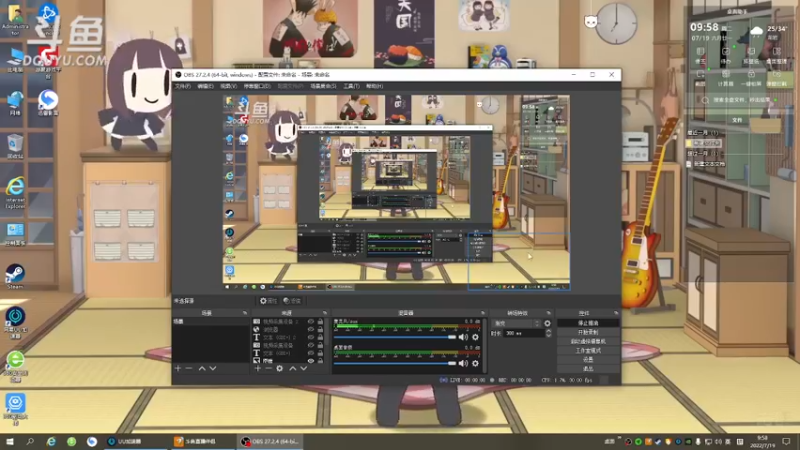
Task: Remove the selected scene with the minus icon
Action: pos(189,368)
